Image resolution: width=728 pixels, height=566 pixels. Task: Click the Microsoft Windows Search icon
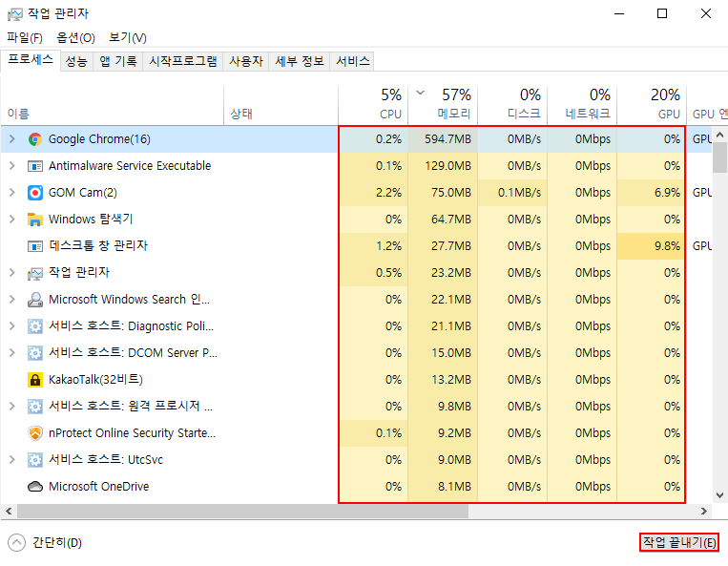click(34, 300)
